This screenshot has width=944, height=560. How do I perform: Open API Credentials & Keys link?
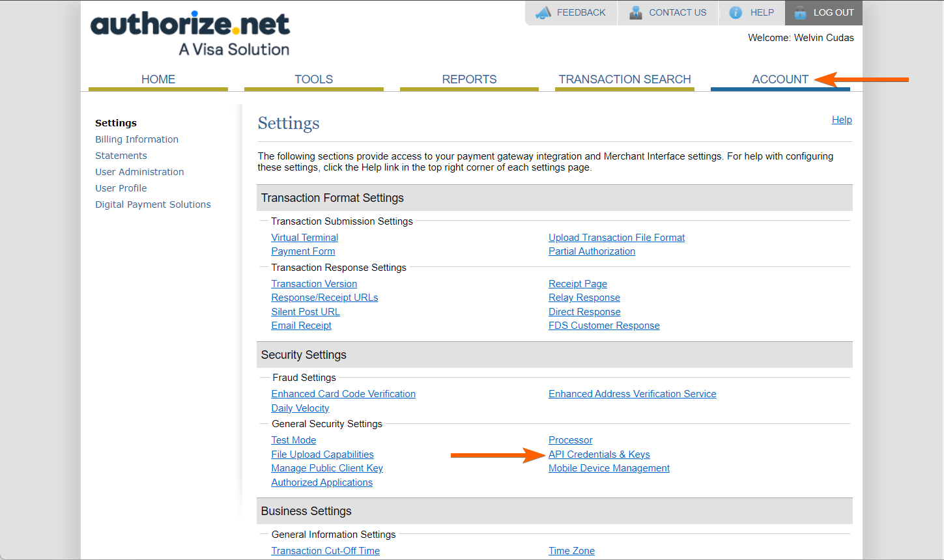599,455
